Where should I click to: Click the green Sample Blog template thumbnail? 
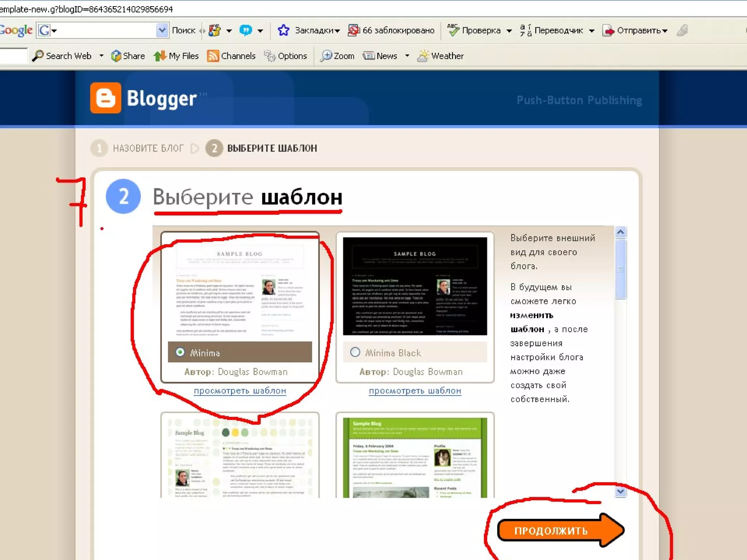[415, 458]
